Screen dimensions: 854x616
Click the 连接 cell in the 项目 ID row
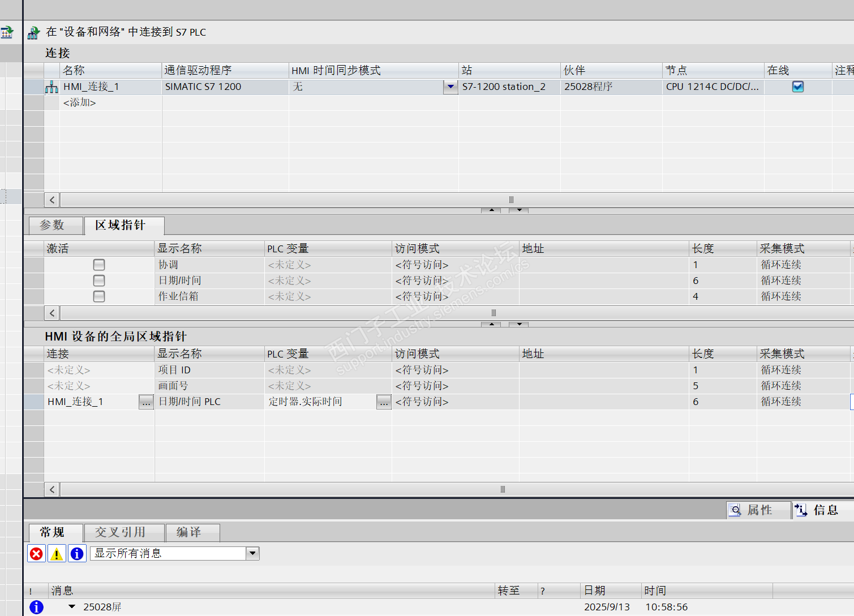[99, 370]
